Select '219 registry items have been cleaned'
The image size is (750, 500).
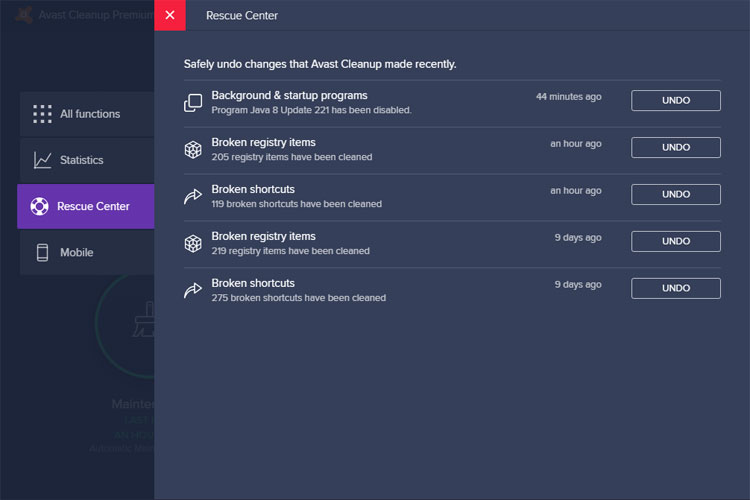point(290,251)
